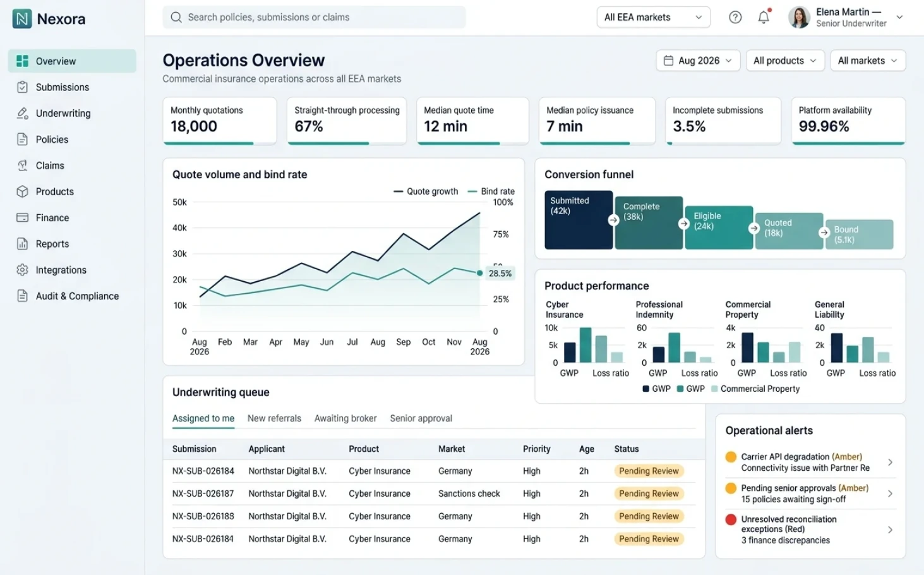The width and height of the screenshot is (924, 575).
Task: Click the Finance card icon
Action: pos(22,217)
